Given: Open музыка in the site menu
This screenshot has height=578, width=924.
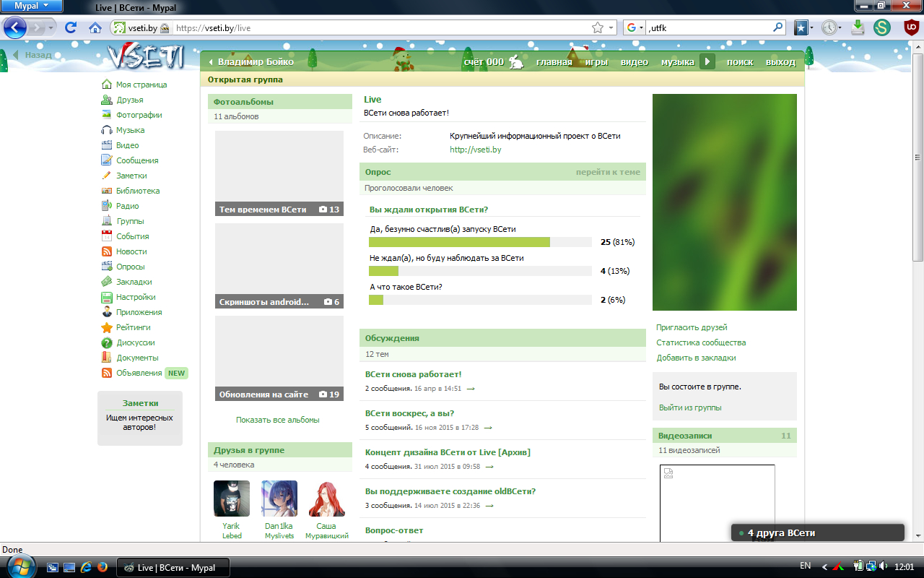Looking at the screenshot, I should [x=678, y=62].
